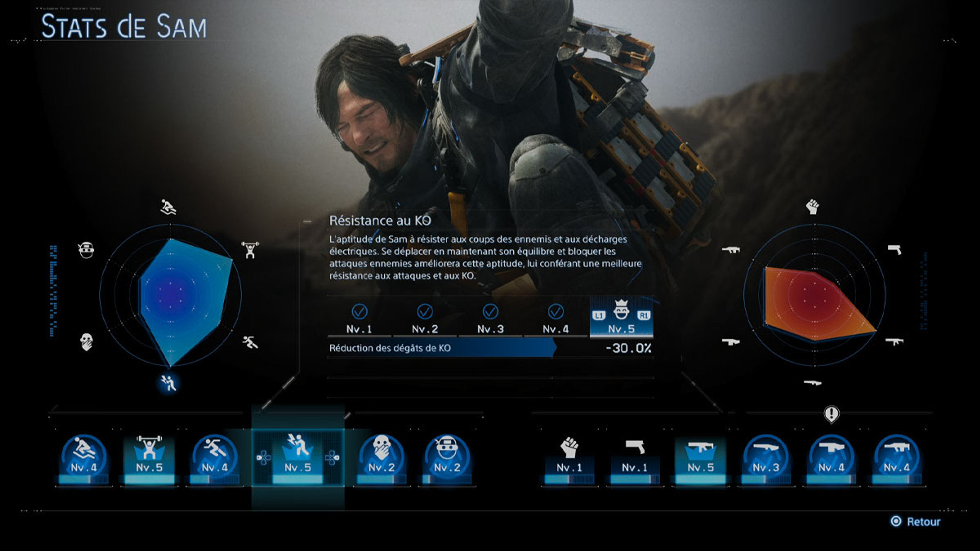Click the orange weapons radar chart
980x551 pixels.
point(815,295)
